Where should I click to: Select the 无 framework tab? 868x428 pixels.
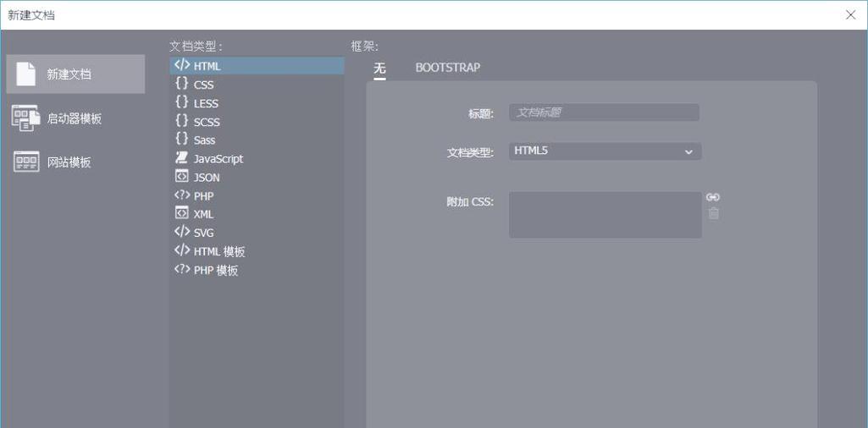click(x=379, y=68)
